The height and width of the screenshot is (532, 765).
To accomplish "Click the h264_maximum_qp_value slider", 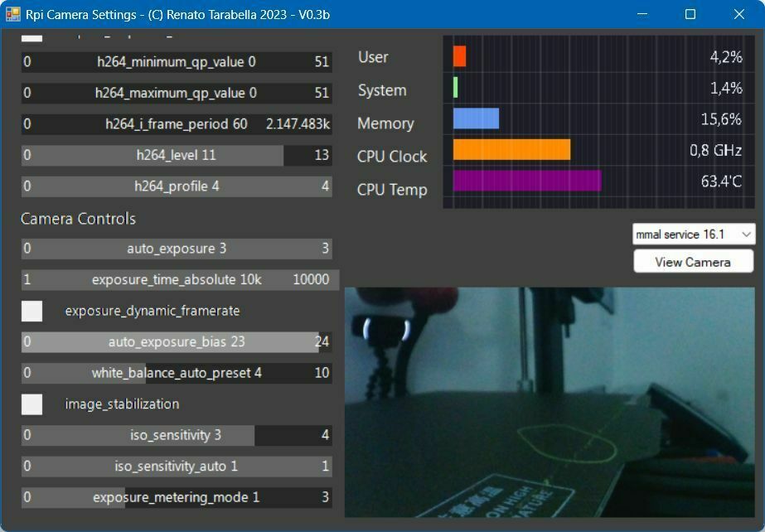I will (176, 93).
